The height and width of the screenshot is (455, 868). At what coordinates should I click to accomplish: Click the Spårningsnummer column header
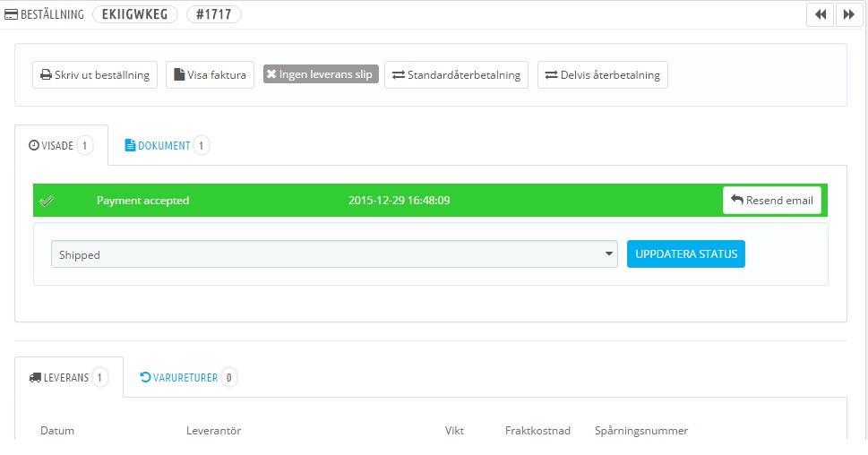[641, 431]
